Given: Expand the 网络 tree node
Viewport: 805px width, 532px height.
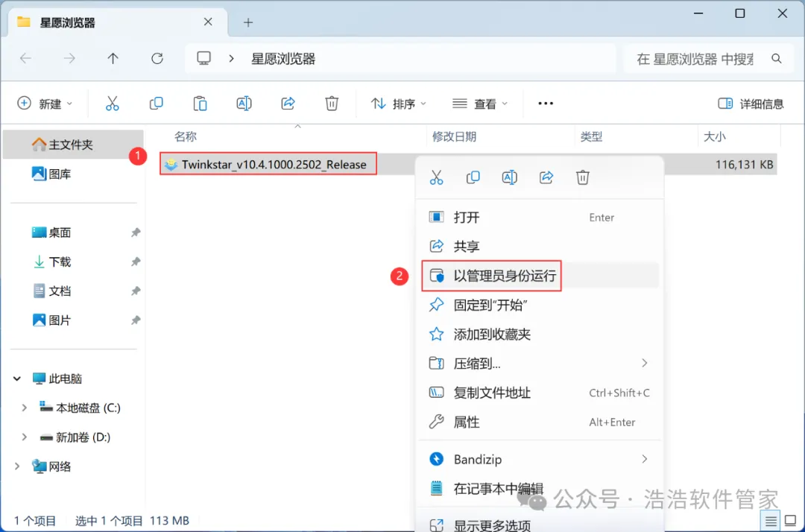Looking at the screenshot, I should coord(17,467).
